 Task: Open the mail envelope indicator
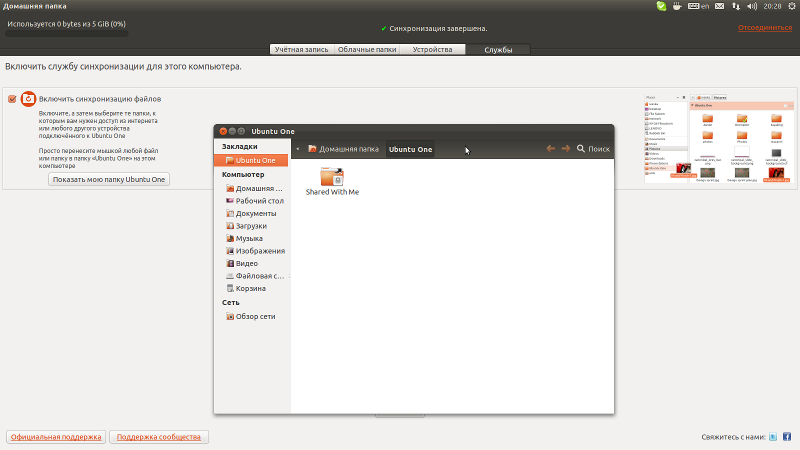pos(719,6)
